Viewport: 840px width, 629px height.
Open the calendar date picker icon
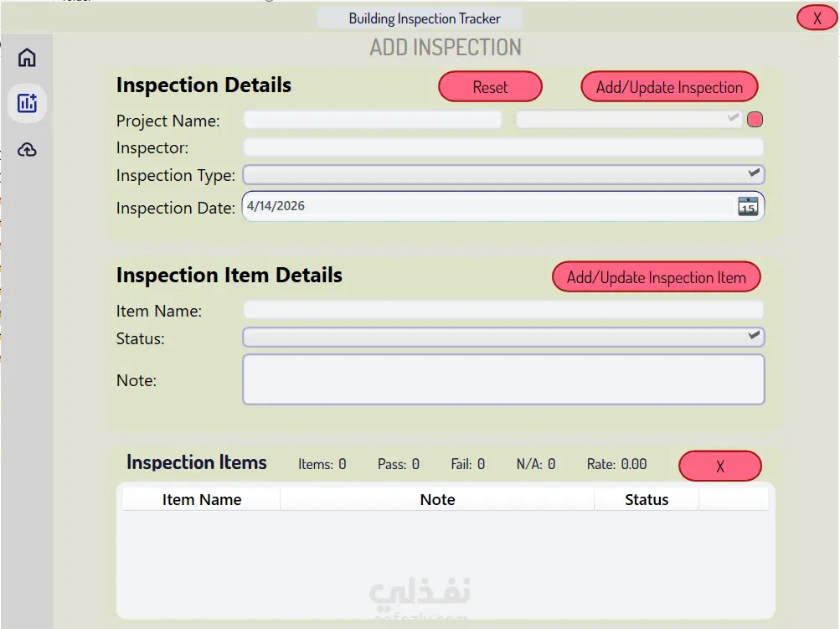coord(747,207)
